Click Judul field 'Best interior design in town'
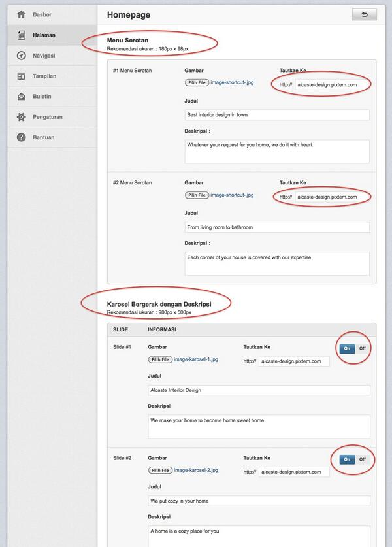The width and height of the screenshot is (392, 547). (277, 115)
